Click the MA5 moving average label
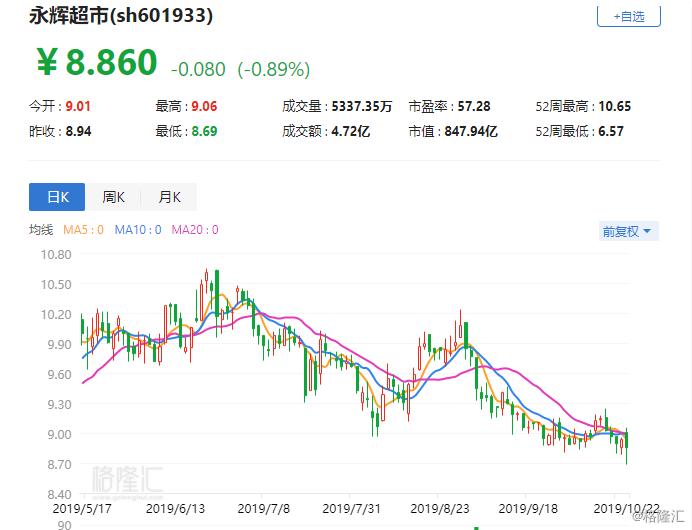Viewport: 692px width, 530px height. point(83,229)
